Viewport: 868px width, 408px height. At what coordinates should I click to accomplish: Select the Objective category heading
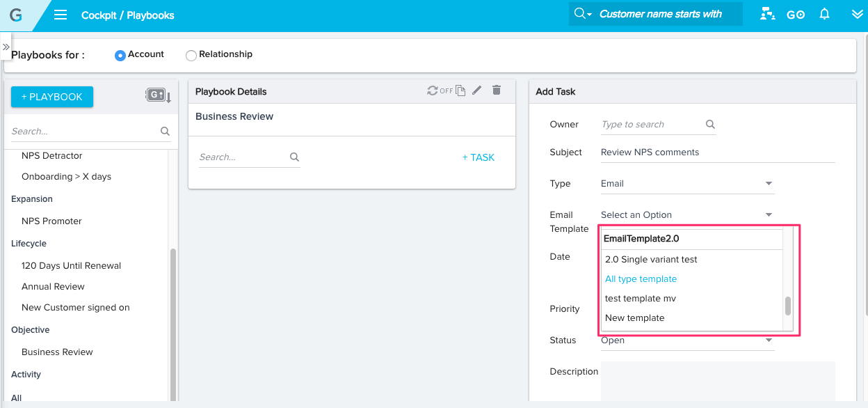pos(31,329)
